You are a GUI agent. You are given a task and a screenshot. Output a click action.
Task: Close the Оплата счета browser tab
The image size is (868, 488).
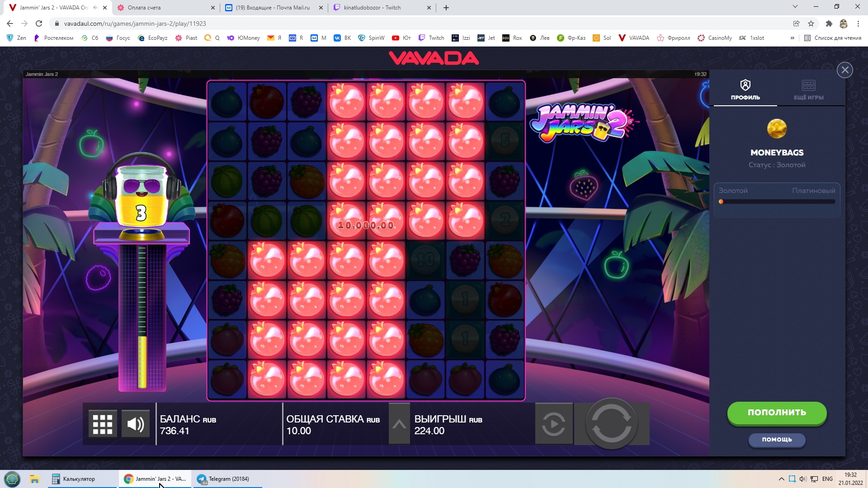tap(213, 8)
